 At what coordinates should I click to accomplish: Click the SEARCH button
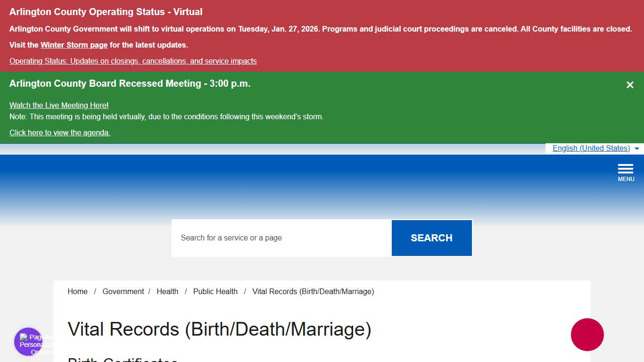[431, 238]
